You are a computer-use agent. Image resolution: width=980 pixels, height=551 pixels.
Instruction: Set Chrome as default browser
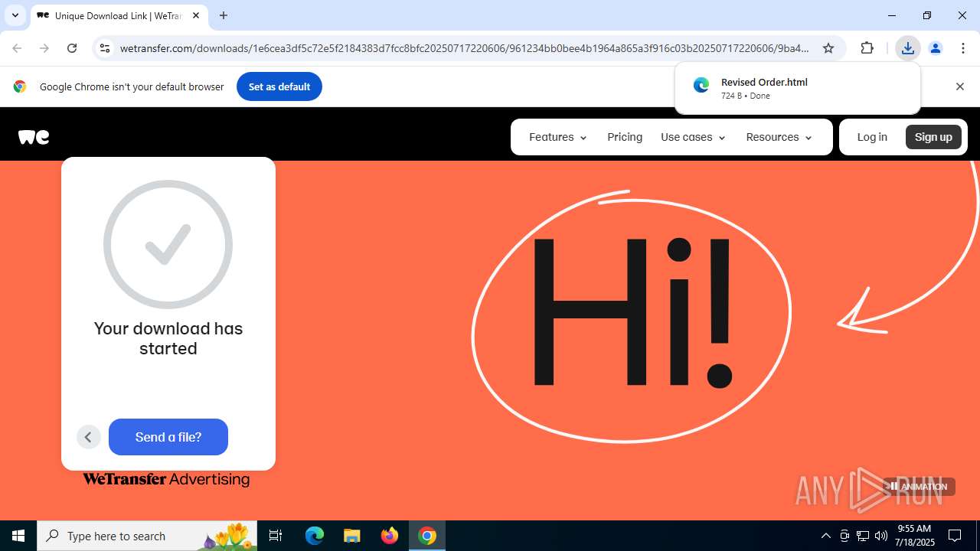pyautogui.click(x=279, y=86)
